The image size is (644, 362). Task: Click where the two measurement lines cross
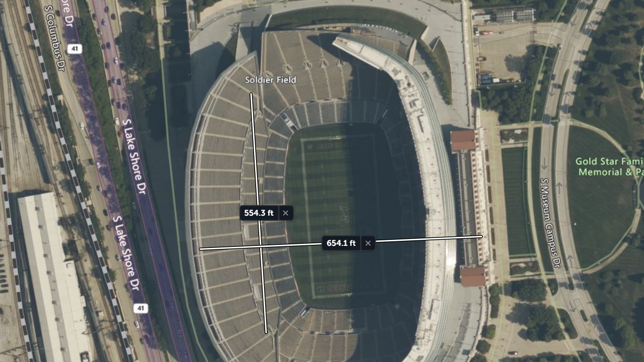pos(261,246)
